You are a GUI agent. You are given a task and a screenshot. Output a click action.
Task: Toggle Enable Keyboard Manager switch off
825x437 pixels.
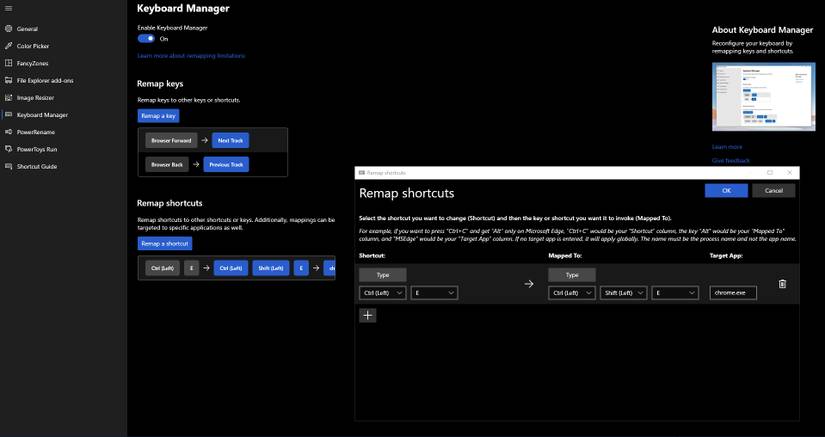tap(146, 39)
